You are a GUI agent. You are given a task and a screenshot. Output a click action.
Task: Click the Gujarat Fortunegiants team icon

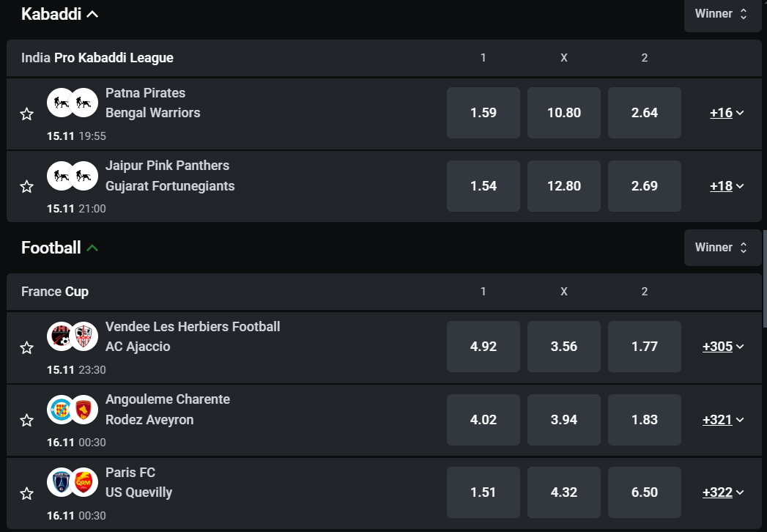click(85, 176)
